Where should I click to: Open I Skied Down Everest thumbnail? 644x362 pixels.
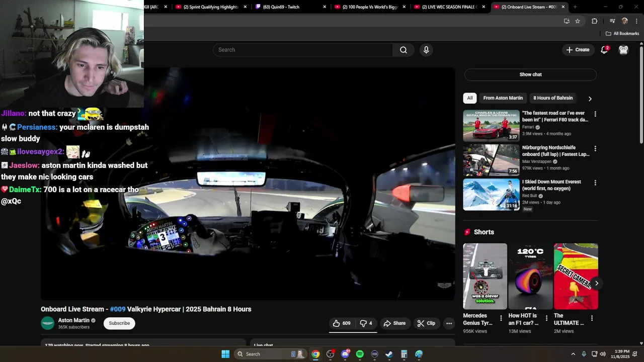pyautogui.click(x=491, y=195)
